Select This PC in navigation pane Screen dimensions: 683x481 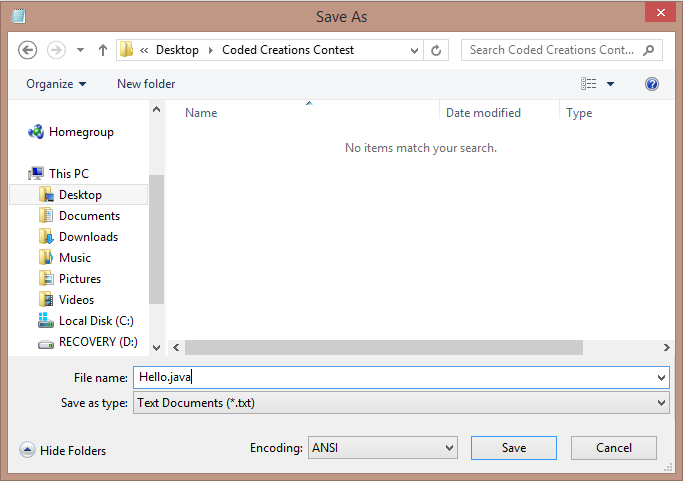69,173
